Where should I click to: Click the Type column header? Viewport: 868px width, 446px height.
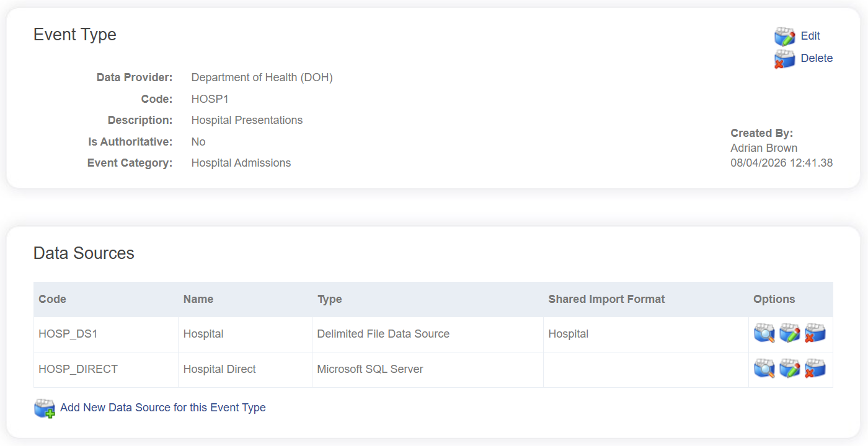click(329, 299)
